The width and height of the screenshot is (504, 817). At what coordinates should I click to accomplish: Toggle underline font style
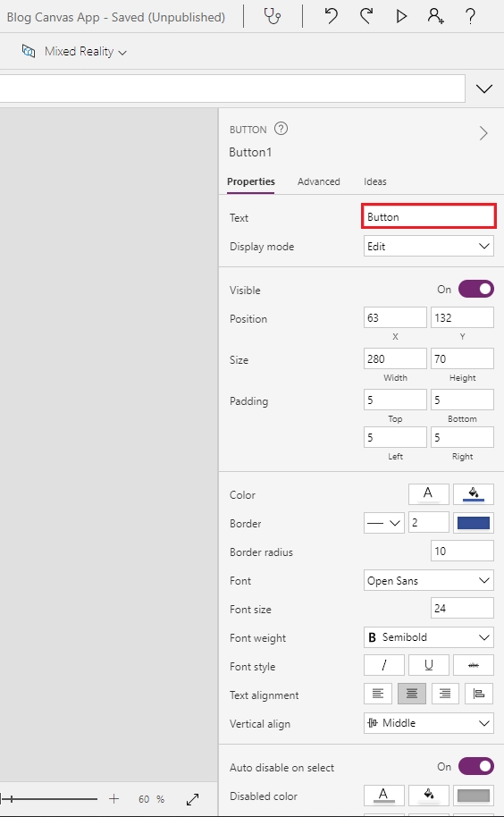point(429,665)
